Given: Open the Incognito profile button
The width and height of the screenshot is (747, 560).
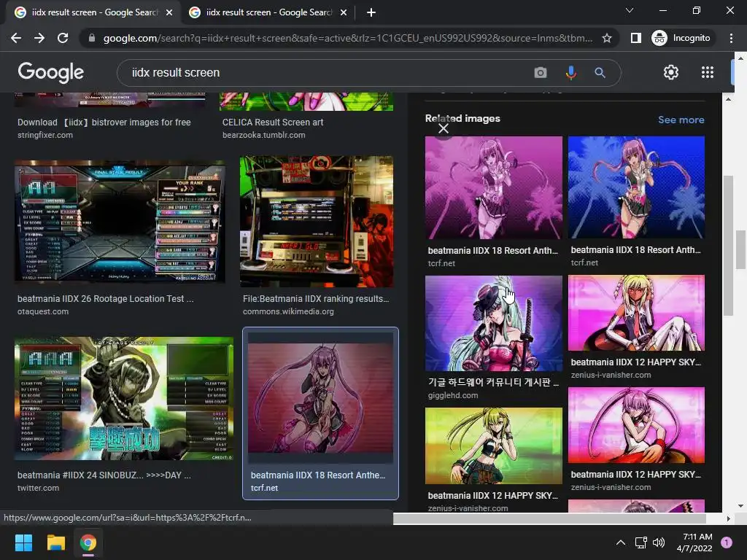Looking at the screenshot, I should (681, 38).
